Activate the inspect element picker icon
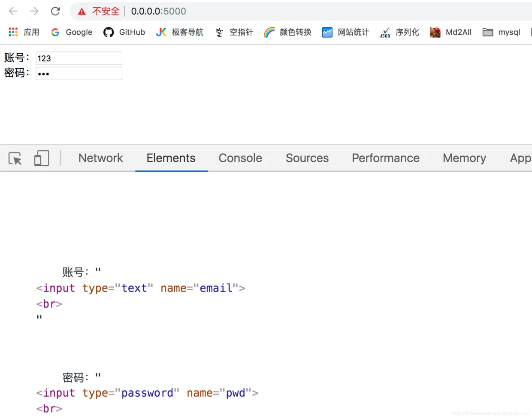Screen dimensions: 532x419 pyautogui.click(x=15, y=158)
